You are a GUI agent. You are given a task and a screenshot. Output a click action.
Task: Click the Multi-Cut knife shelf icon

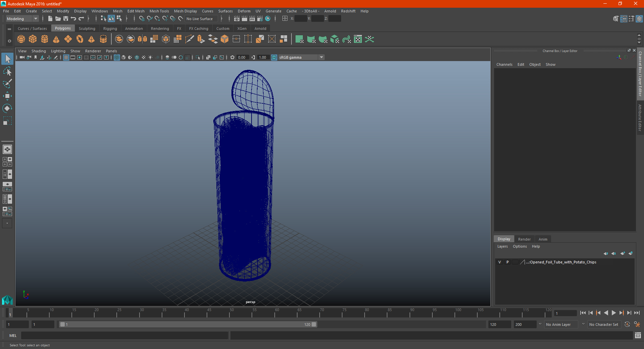click(x=189, y=39)
